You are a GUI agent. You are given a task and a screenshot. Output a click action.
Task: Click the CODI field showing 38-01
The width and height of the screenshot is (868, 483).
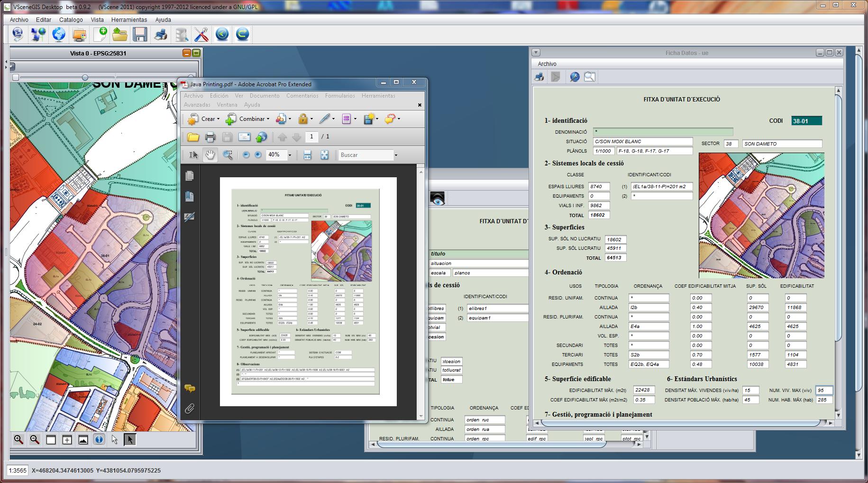point(807,121)
